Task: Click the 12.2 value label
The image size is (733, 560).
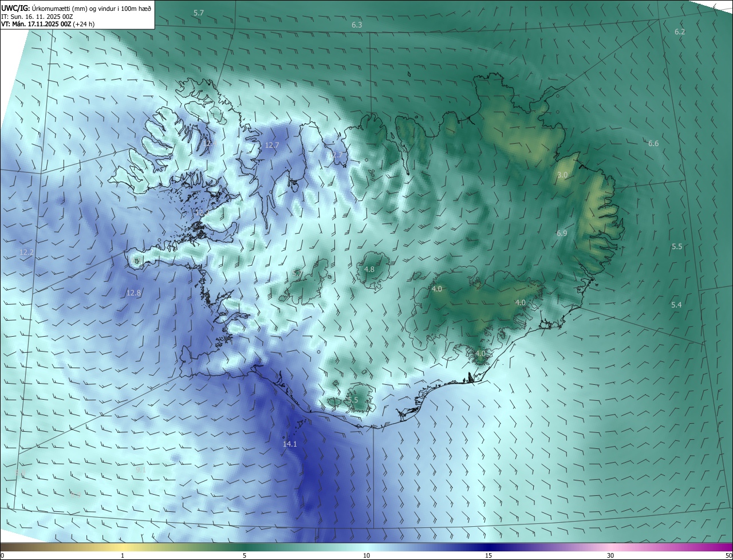Action: pos(26,252)
